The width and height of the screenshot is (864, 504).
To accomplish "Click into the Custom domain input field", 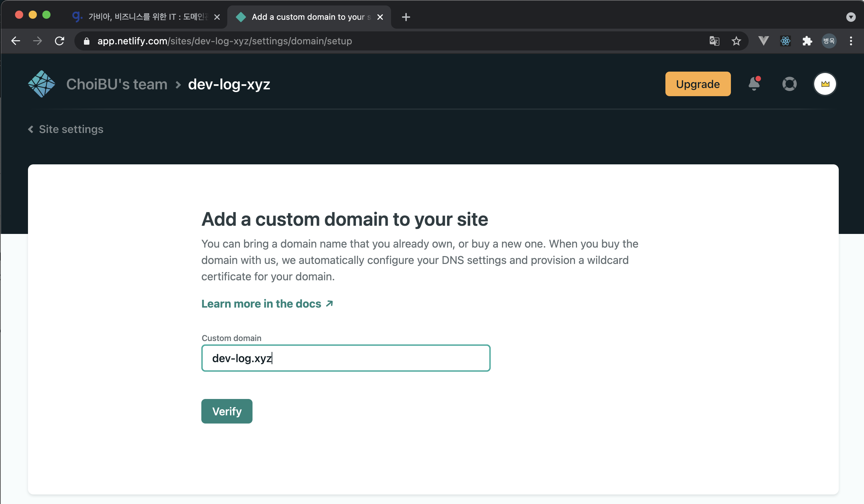I will tap(346, 358).
